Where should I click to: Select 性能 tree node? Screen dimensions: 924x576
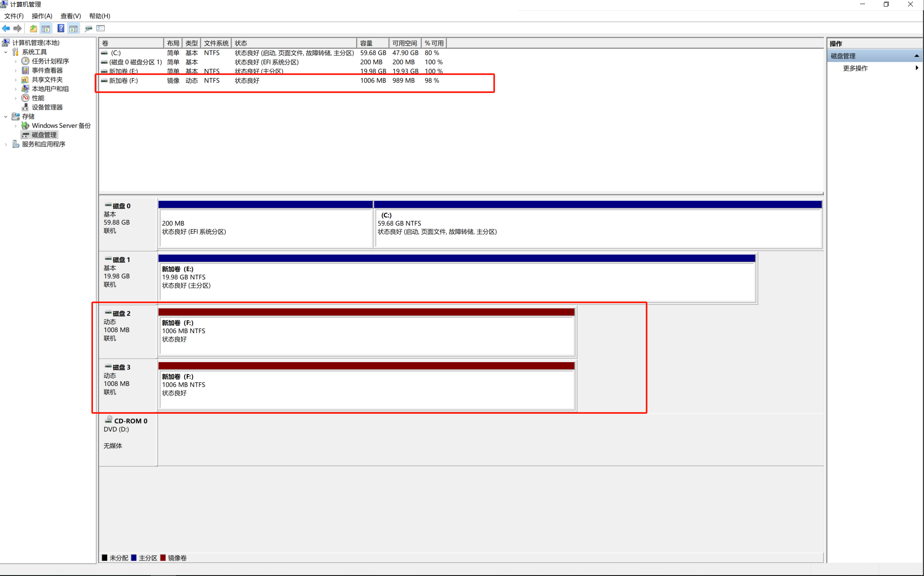[x=38, y=98]
